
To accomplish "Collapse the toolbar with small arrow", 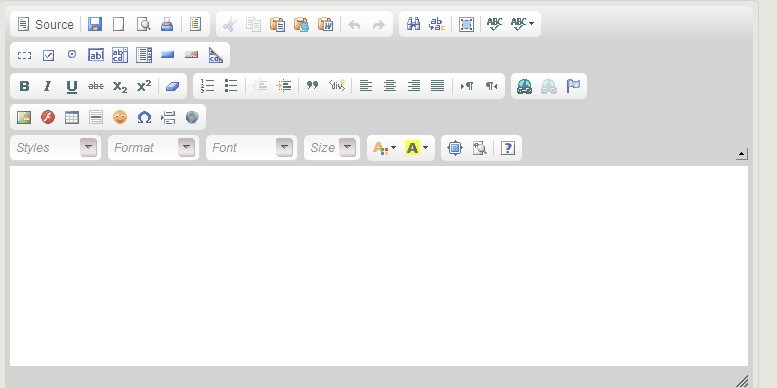I will tap(742, 154).
